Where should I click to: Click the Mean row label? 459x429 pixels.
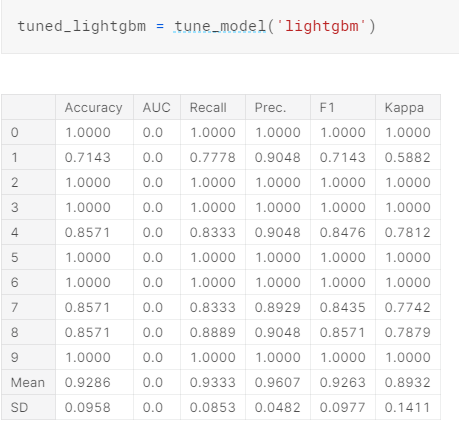(x=28, y=382)
